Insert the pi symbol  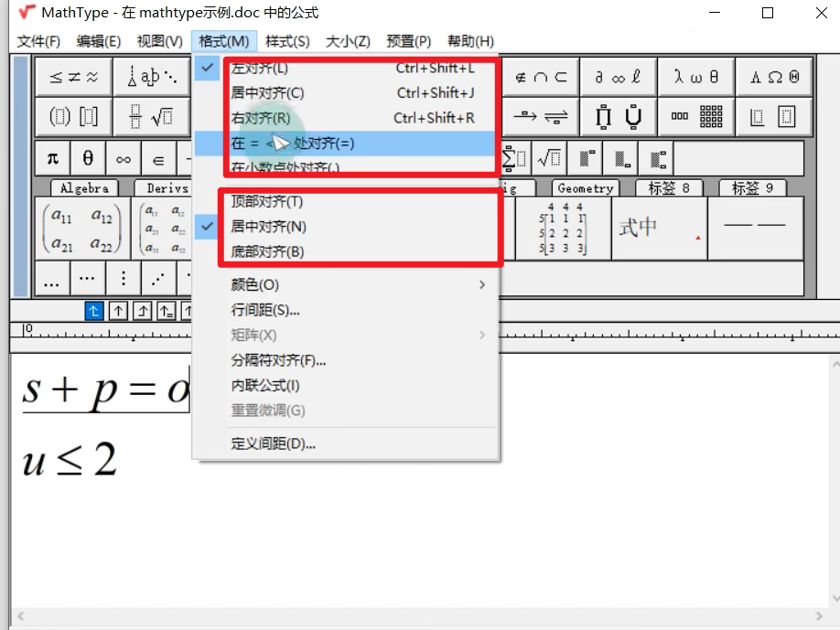click(x=52, y=159)
